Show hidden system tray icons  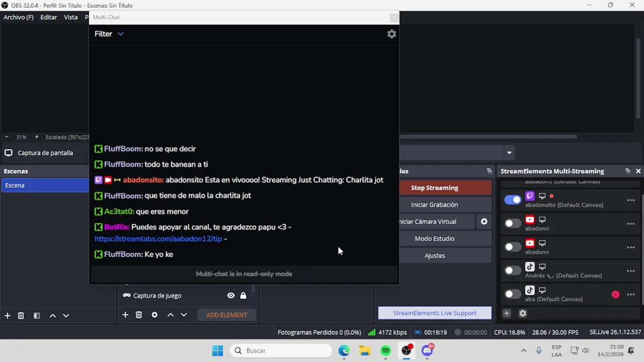(523, 350)
